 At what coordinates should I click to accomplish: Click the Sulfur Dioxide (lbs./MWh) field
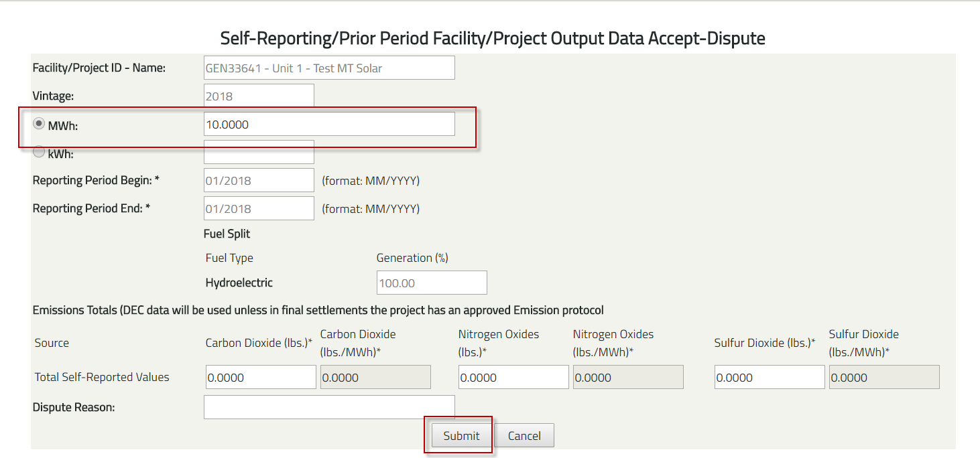tap(884, 377)
